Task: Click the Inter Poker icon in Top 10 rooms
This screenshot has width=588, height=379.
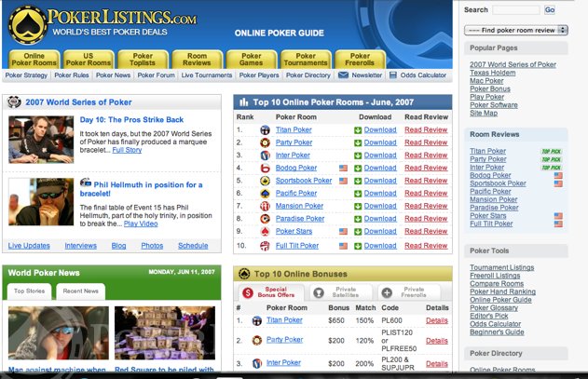Action: [x=266, y=156]
